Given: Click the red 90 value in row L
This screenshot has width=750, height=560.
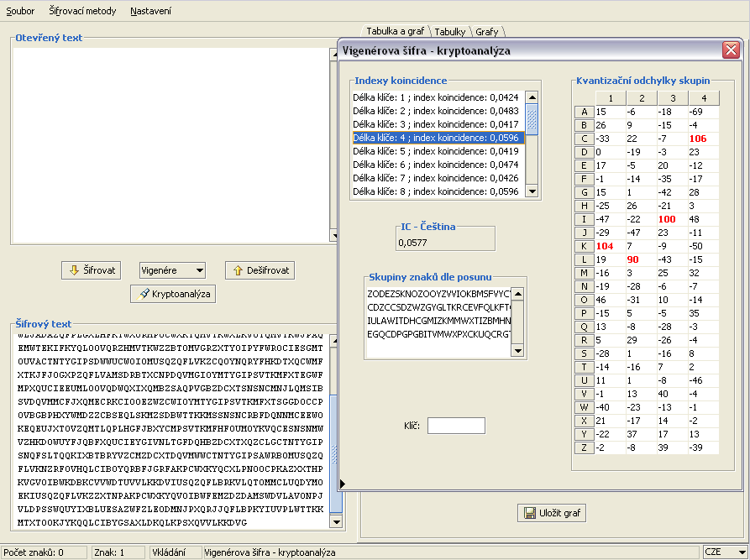Looking at the screenshot, I should pyautogui.click(x=632, y=259).
